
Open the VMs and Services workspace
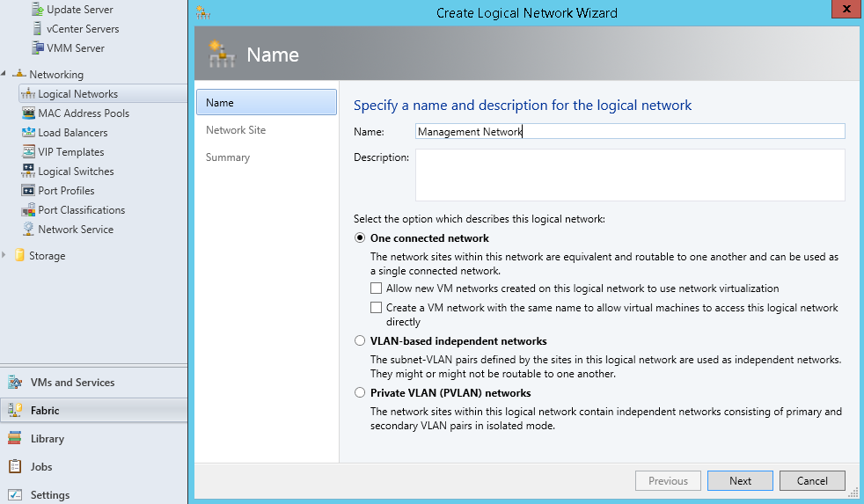click(93, 382)
